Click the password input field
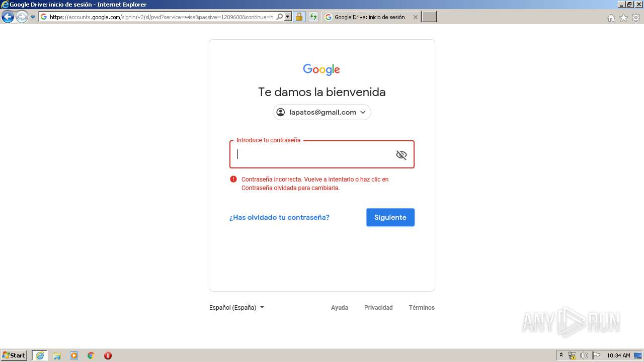Image resolution: width=644 pixels, height=362 pixels. pos(322,154)
